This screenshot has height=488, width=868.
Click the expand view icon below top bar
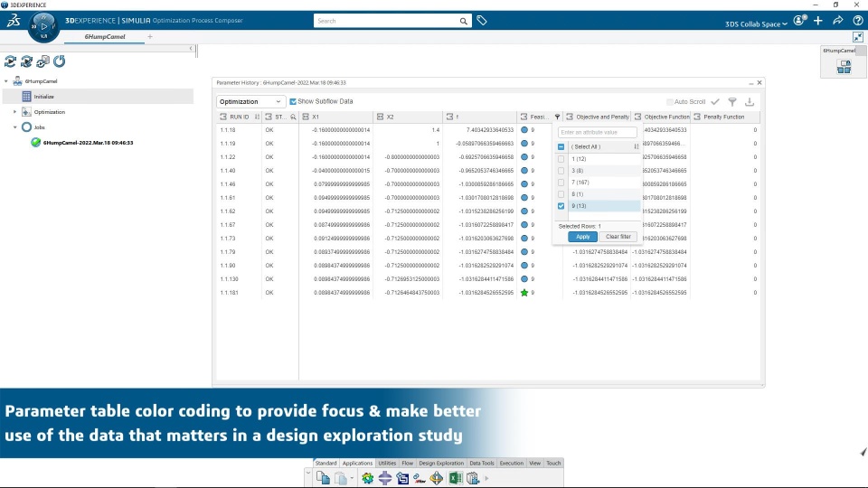click(x=857, y=37)
